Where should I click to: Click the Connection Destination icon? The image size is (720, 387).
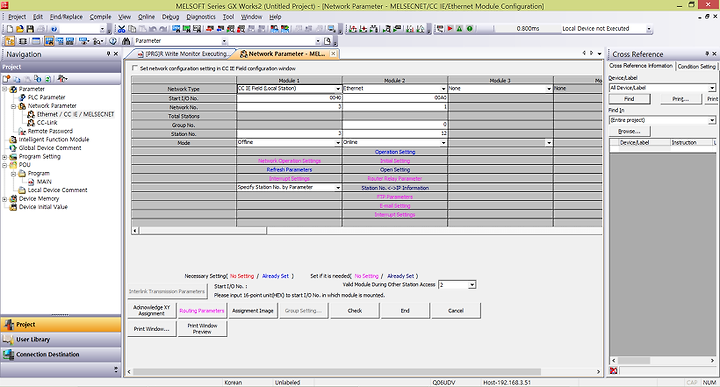point(9,354)
